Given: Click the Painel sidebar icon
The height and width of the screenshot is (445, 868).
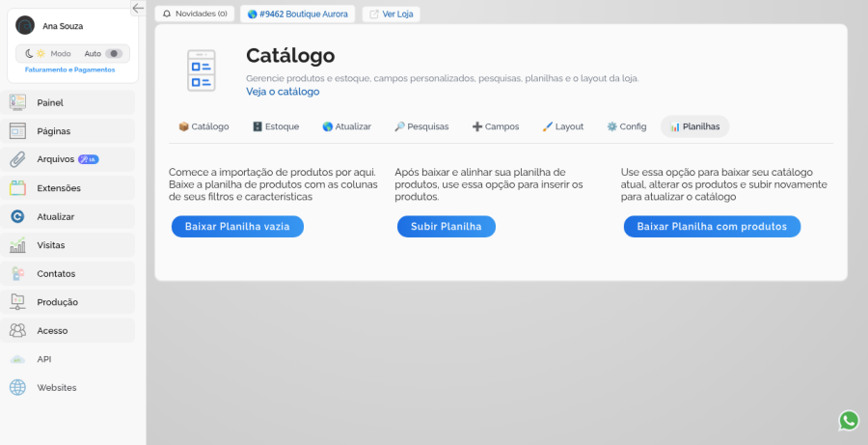Looking at the screenshot, I should tap(17, 102).
